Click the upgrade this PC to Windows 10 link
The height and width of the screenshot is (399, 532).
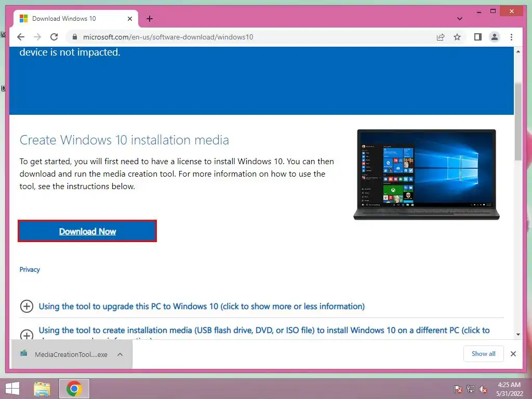point(202,306)
